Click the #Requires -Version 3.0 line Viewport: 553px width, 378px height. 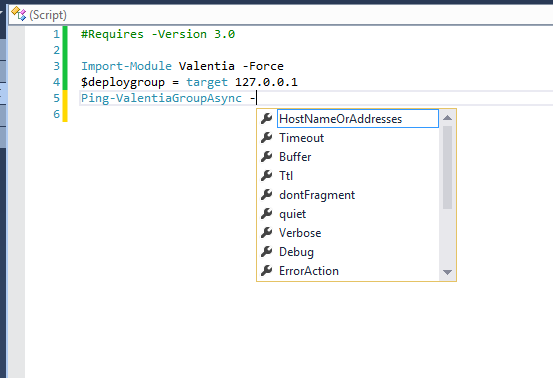coord(158,34)
